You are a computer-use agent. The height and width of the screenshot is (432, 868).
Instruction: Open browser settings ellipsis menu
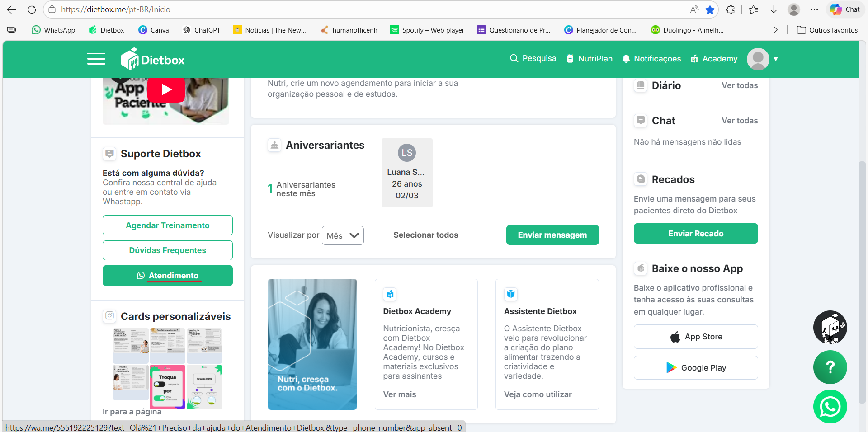click(x=814, y=9)
